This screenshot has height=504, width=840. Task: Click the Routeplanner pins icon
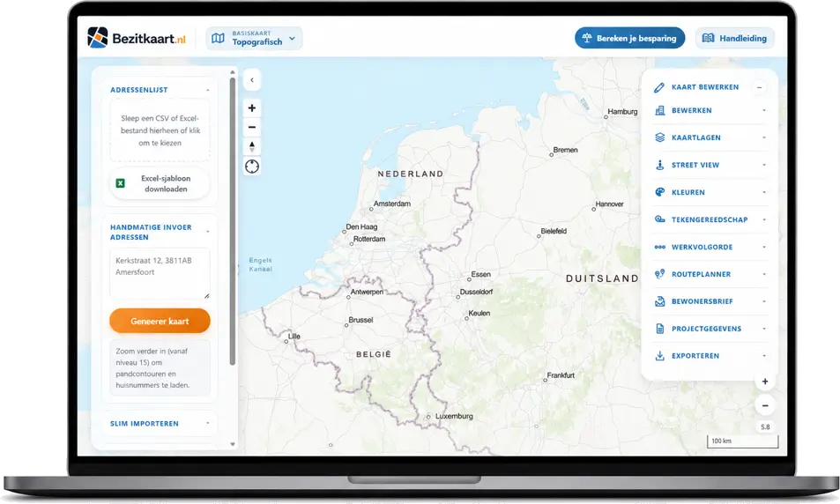click(x=660, y=274)
